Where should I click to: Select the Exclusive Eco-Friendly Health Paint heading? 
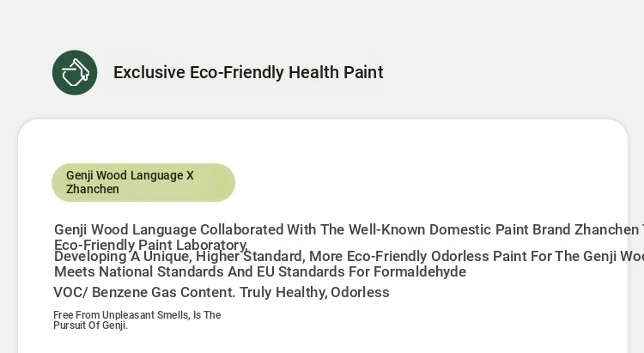click(x=248, y=72)
